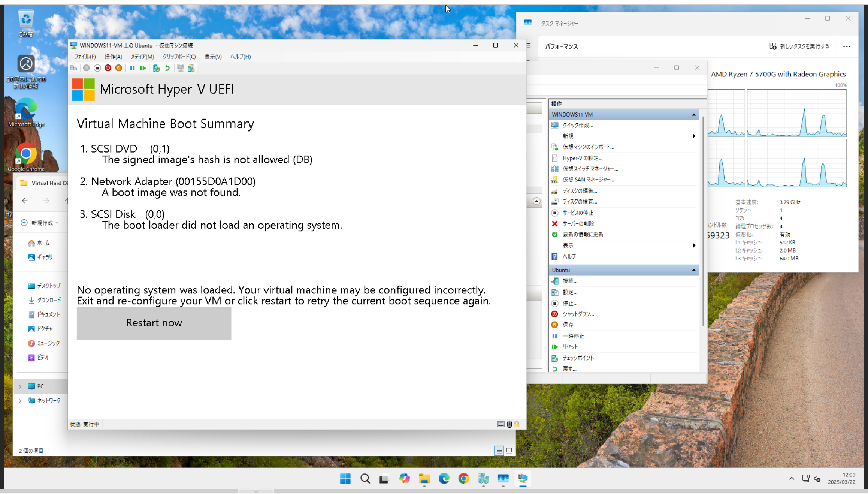Open the クリップボード(C) menu

coord(179,57)
